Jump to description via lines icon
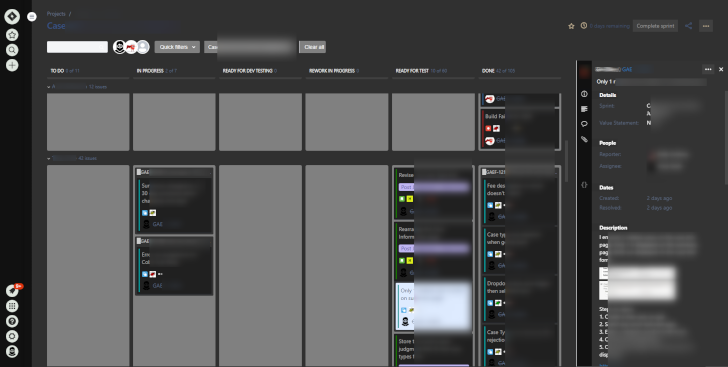Viewport: 728px width, 367px height. point(584,109)
